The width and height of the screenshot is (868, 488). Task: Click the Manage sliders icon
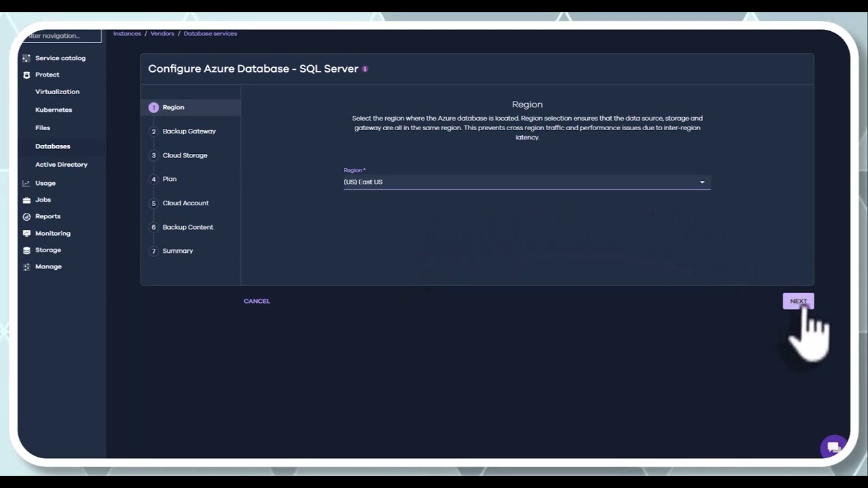26,267
